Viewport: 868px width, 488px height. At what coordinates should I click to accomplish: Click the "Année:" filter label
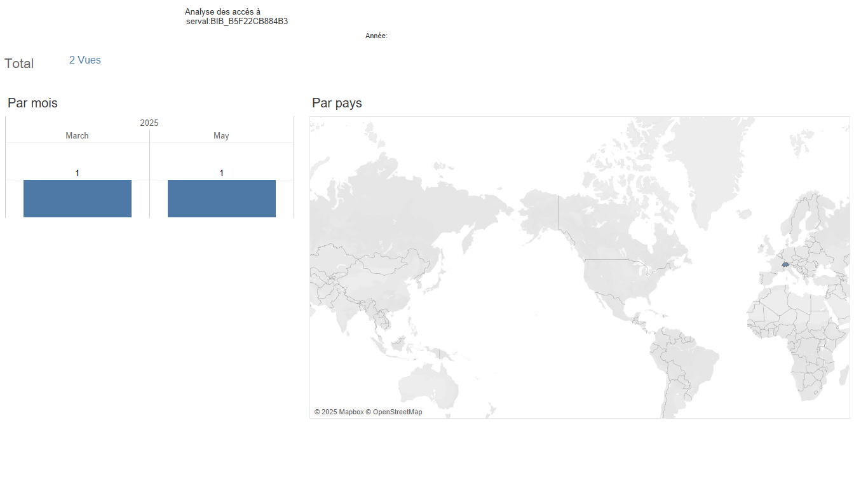pyautogui.click(x=376, y=36)
